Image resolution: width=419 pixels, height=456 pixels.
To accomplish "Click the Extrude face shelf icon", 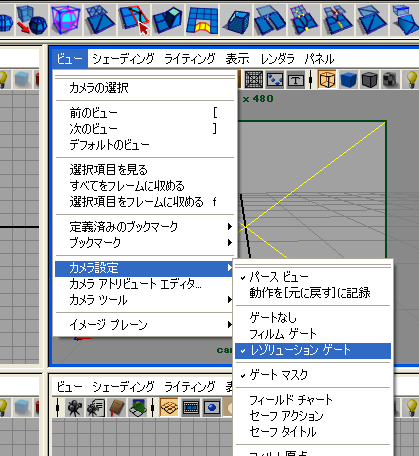I will pos(167,20).
